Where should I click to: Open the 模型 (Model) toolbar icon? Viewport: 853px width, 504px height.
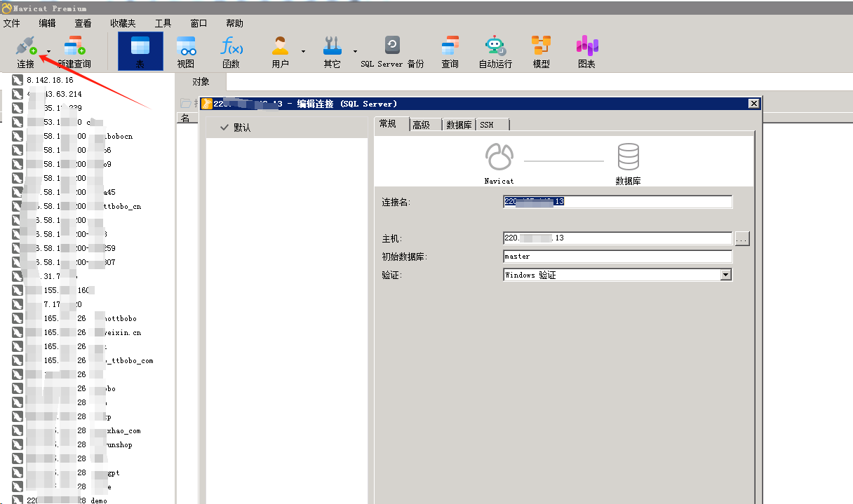point(541,46)
